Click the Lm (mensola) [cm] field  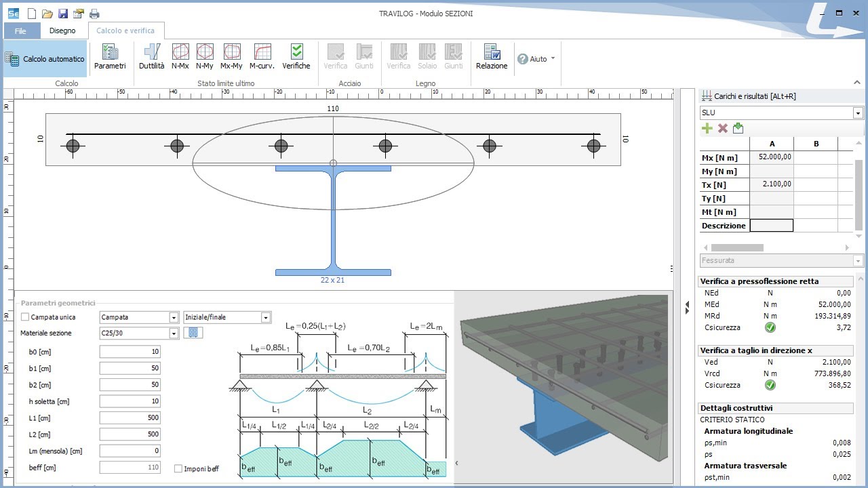coord(130,451)
